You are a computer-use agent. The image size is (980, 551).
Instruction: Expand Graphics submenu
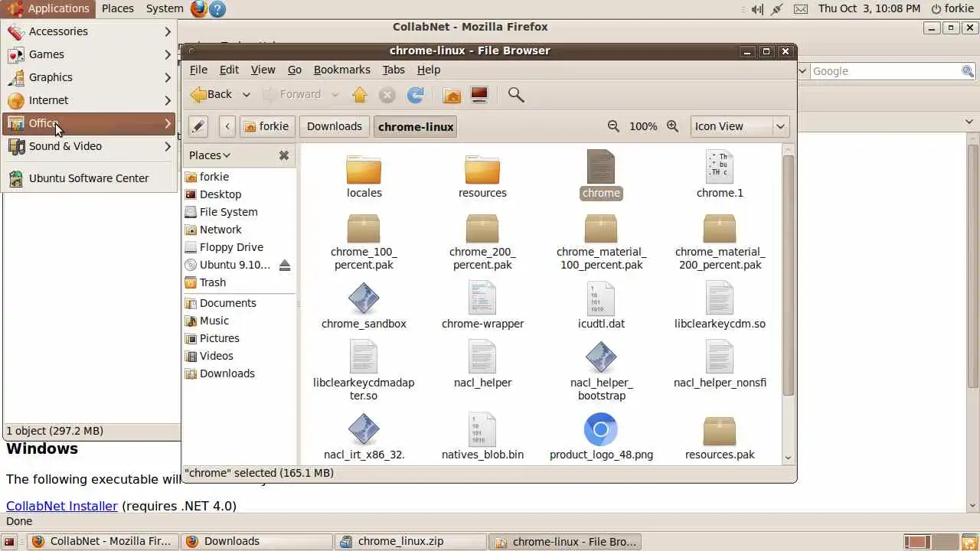[90, 77]
